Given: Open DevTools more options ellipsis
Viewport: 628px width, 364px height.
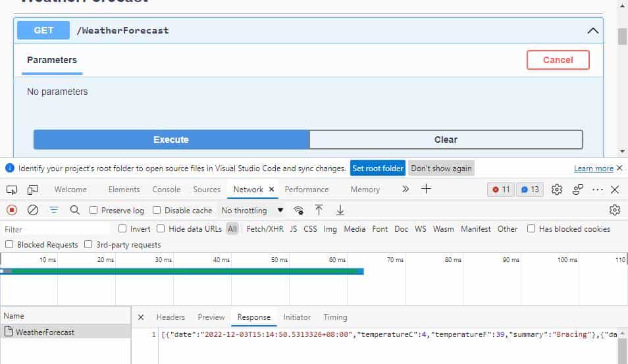Looking at the screenshot, I should [x=597, y=190].
